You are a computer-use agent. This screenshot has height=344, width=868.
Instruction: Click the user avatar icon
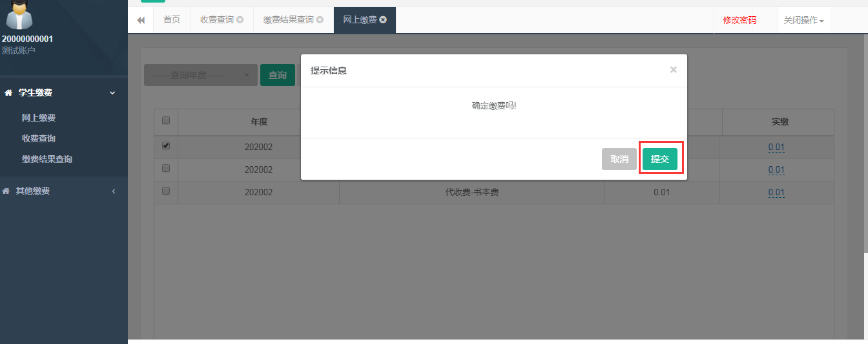point(19,14)
